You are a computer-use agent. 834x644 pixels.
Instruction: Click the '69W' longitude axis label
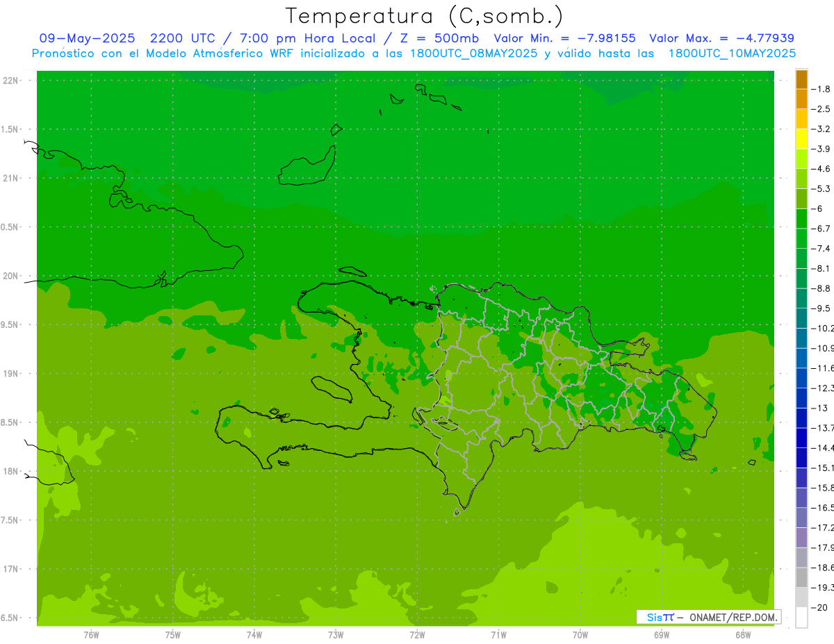[662, 635]
